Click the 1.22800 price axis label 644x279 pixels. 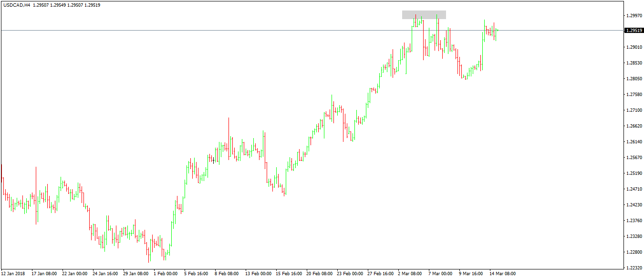tap(634, 252)
